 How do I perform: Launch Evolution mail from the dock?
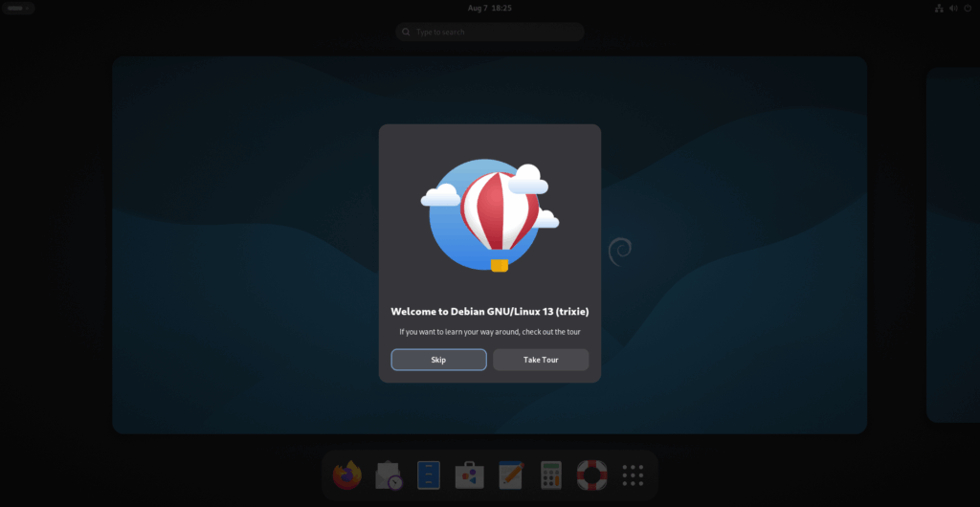tap(389, 475)
